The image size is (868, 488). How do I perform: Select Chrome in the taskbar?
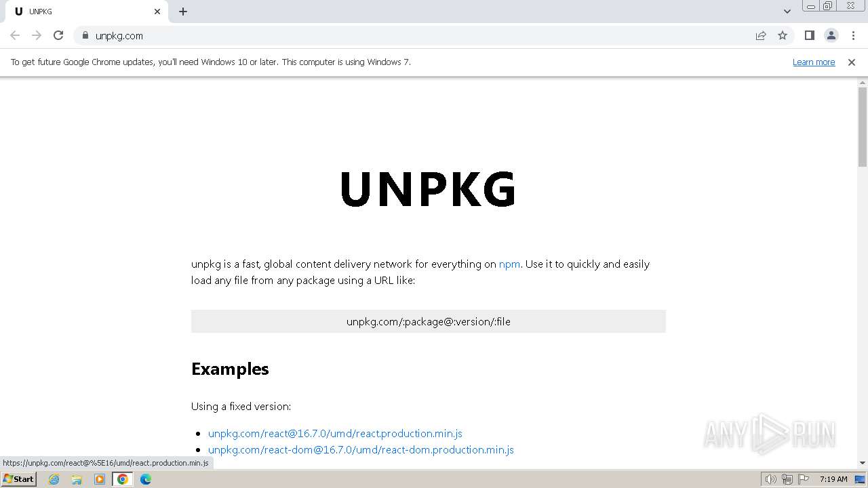tap(123, 479)
